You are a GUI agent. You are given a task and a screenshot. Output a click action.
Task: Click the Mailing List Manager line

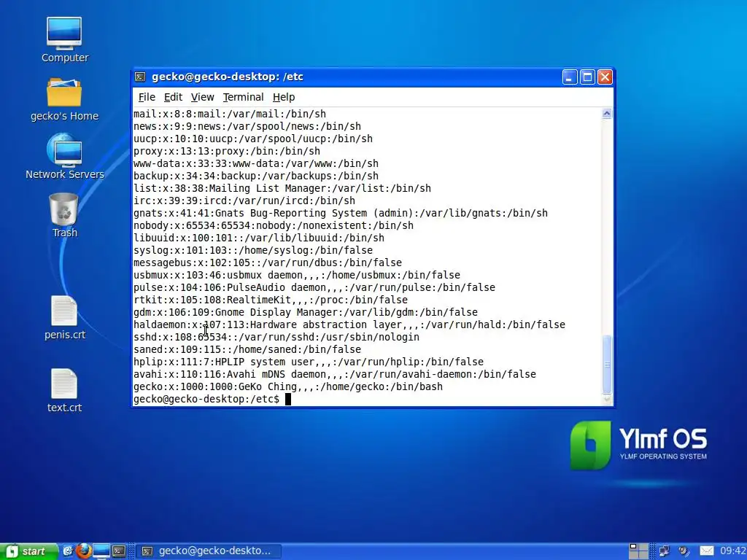tap(282, 188)
